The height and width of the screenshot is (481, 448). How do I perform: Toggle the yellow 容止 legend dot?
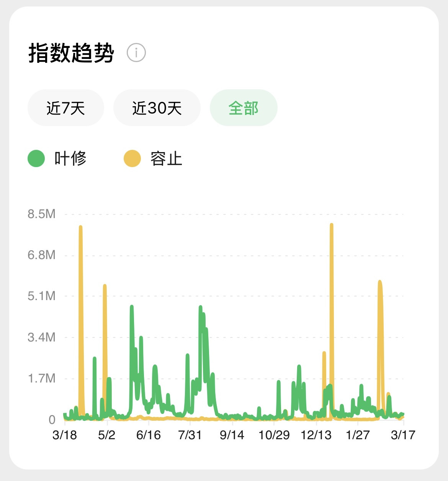(132, 159)
